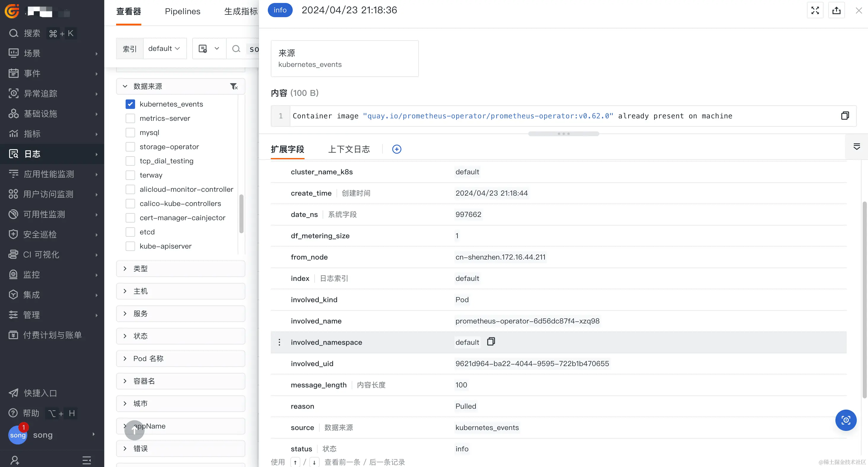Collapse the 数据来源 section
Viewport: 868px width, 467px height.
click(125, 86)
